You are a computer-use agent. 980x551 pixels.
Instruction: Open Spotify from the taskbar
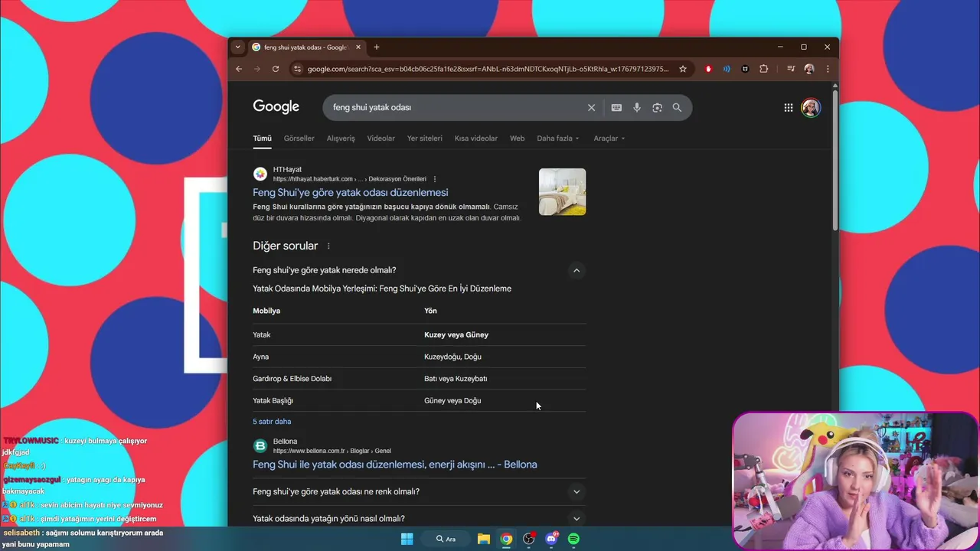[573, 539]
